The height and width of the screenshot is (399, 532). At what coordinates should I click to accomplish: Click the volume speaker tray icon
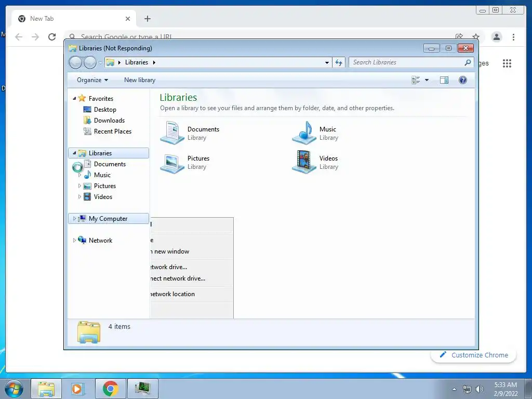480,389
